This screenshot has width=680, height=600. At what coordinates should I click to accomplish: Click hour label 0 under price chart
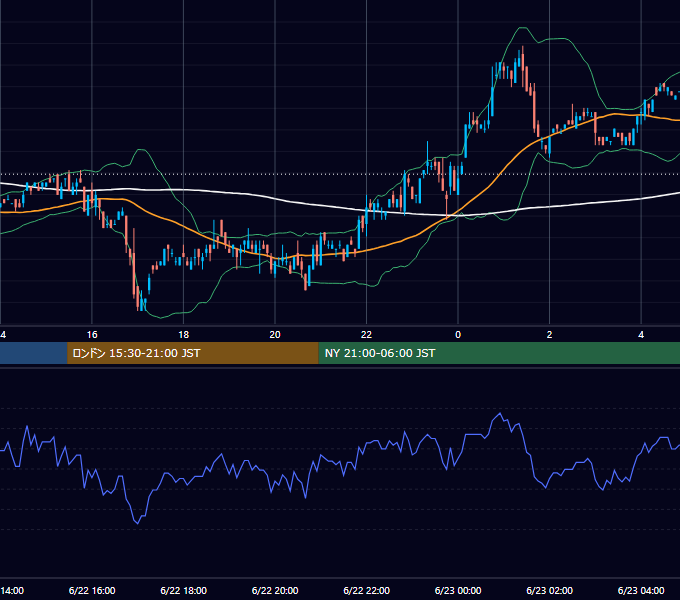458,335
